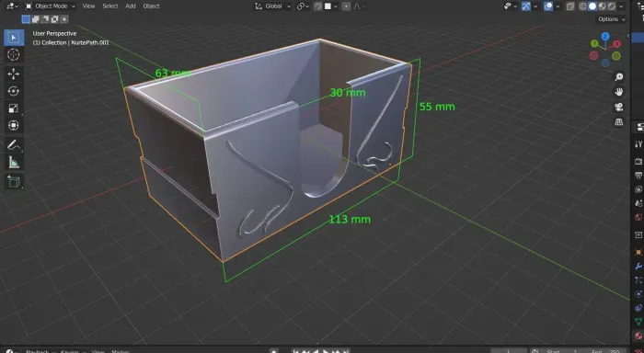Open the Options dropdown

click(612, 19)
